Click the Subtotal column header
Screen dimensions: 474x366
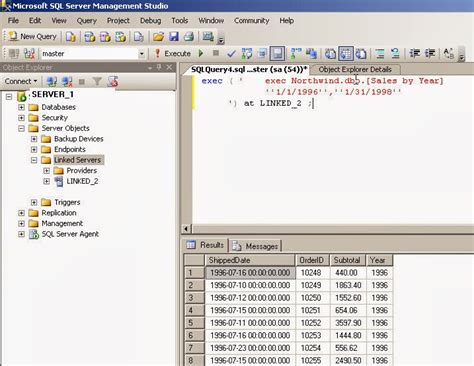pyautogui.click(x=348, y=260)
